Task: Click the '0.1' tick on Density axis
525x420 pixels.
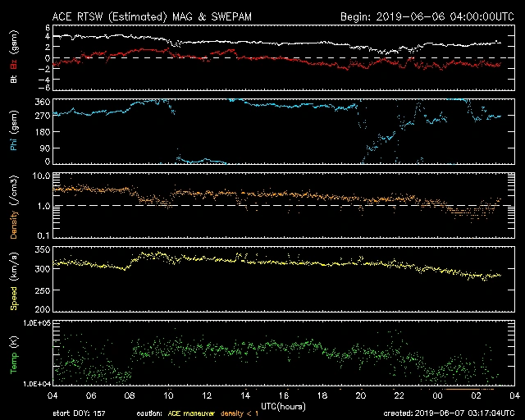Action: [43, 235]
